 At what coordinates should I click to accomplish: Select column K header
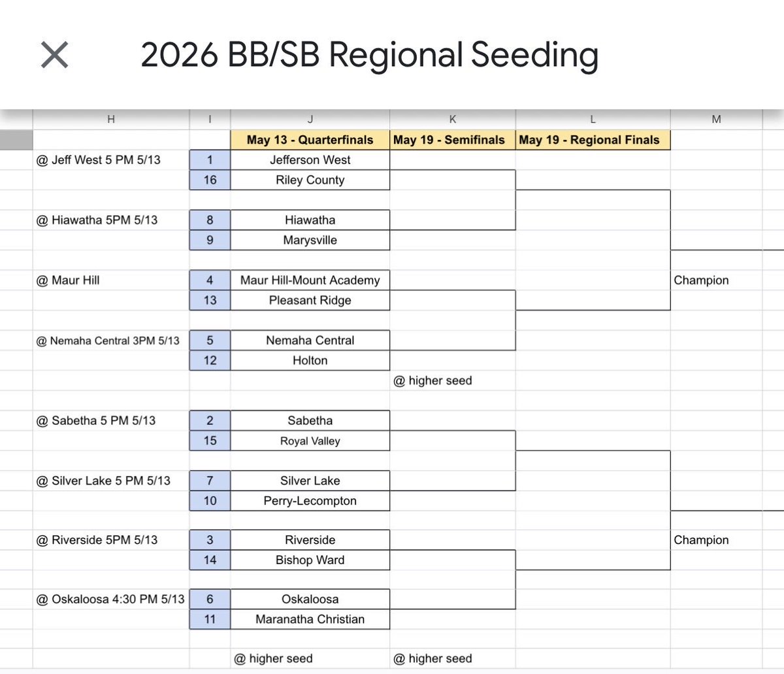point(452,119)
